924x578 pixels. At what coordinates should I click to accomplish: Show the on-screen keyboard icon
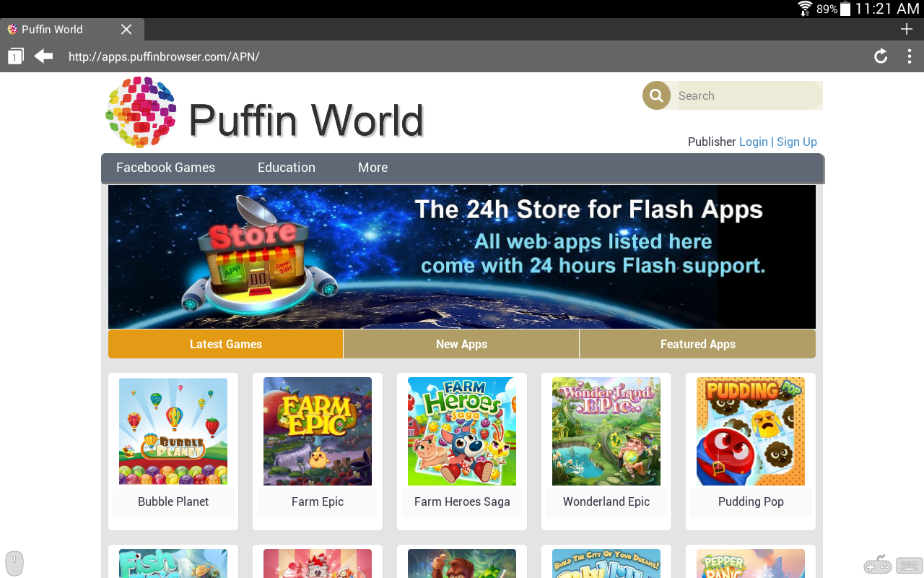pos(909,565)
